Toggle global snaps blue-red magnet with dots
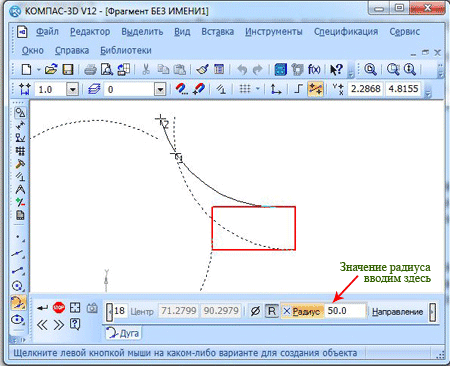450x366 pixels. (181, 89)
